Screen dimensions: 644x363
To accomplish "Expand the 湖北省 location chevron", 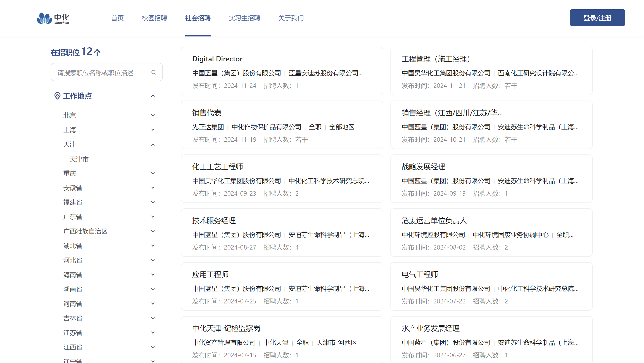I will 153,246.
